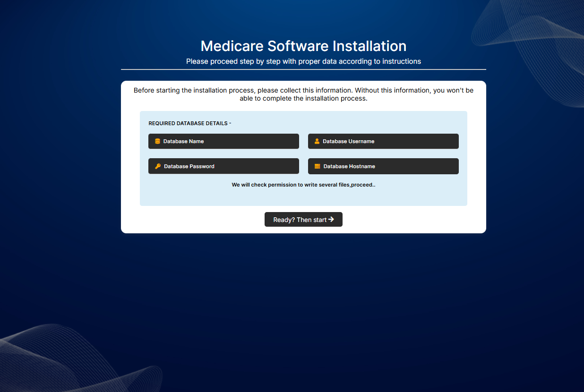Click the right arrow icon in the start button
Viewport: 584px width, 392px height.
point(331,220)
